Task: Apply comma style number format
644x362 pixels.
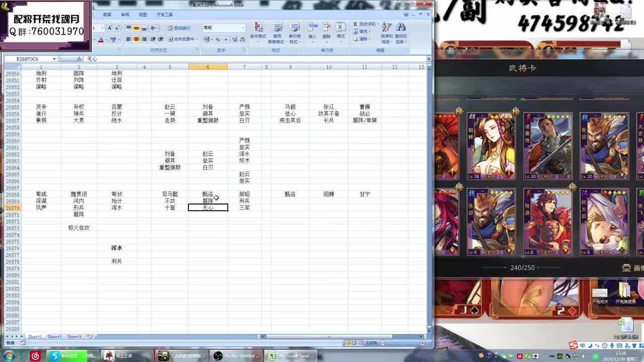Action: click(x=226, y=39)
